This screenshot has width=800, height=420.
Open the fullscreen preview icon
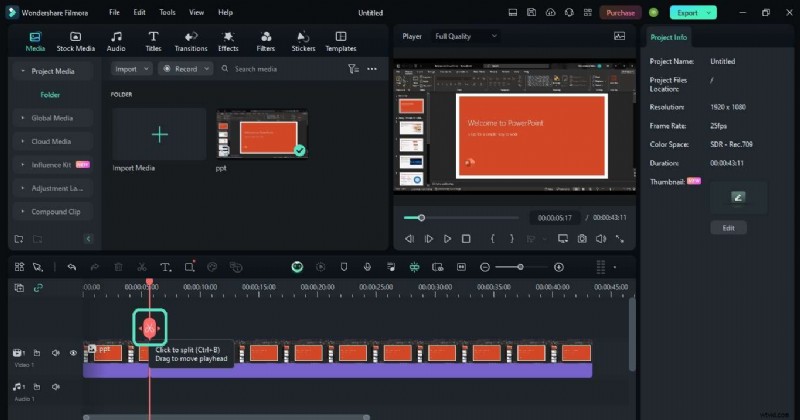620,239
